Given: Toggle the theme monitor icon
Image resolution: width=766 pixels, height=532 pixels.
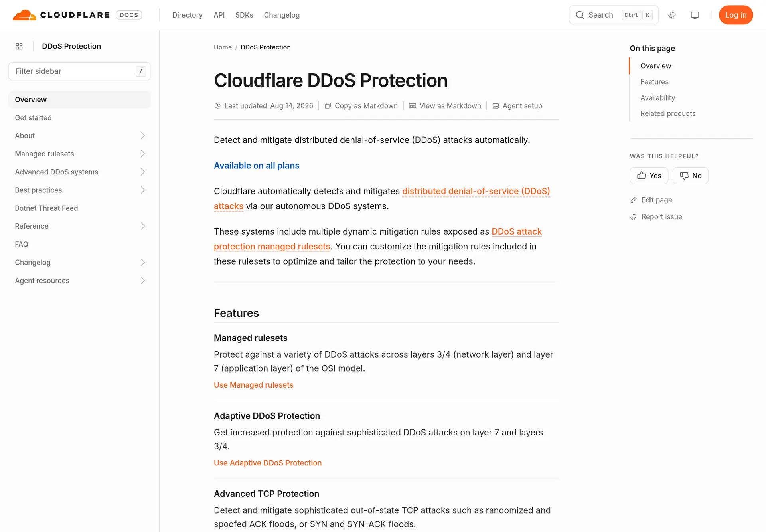Looking at the screenshot, I should click(x=695, y=15).
